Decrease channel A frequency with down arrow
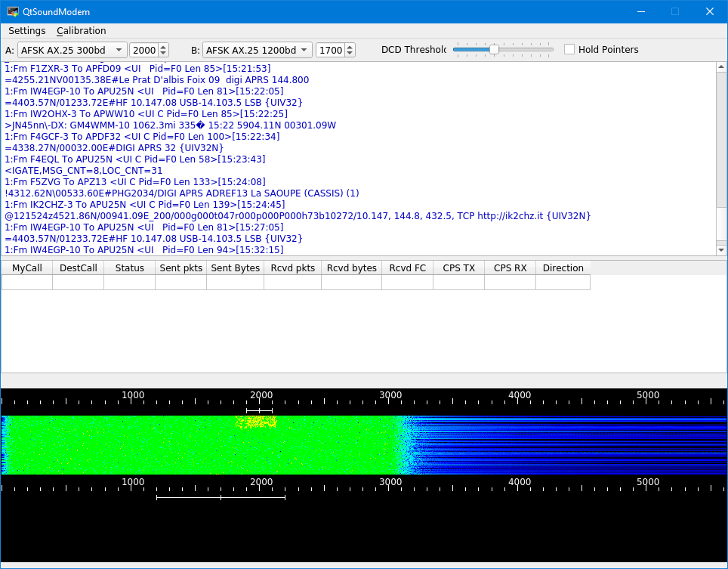The height and width of the screenshot is (569, 728). [x=164, y=54]
